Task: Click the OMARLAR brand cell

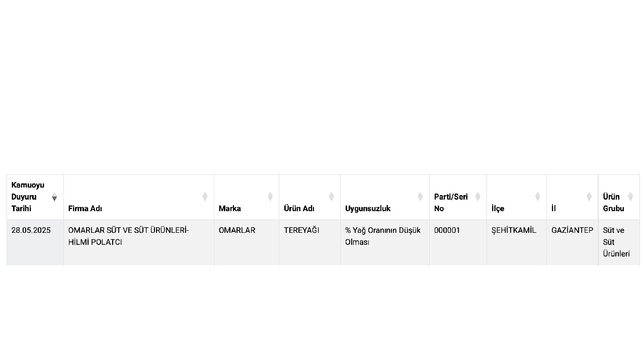Action: (x=247, y=242)
